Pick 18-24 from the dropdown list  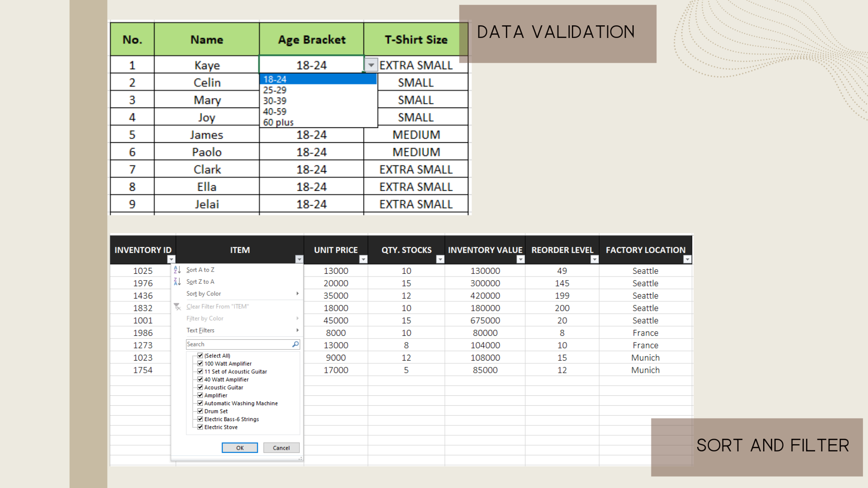[x=318, y=79]
